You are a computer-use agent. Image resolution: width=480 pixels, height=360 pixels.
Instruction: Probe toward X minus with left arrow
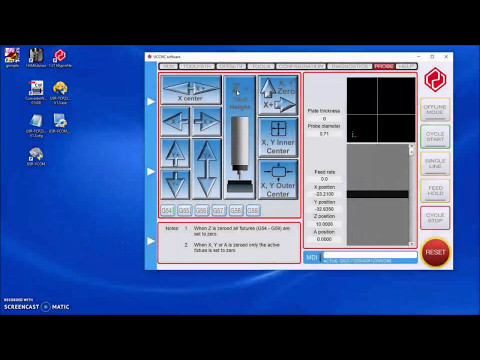175,121
